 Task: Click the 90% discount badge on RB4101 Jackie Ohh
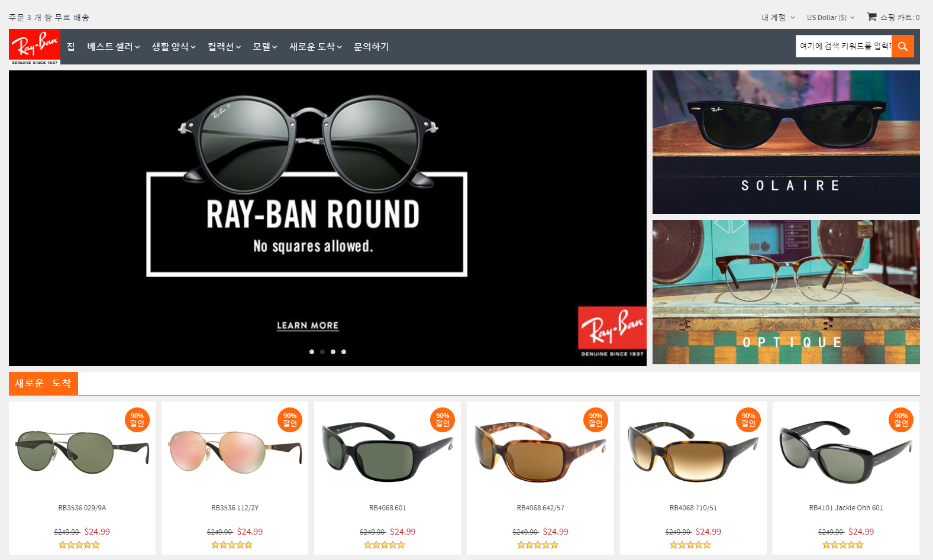point(901,420)
